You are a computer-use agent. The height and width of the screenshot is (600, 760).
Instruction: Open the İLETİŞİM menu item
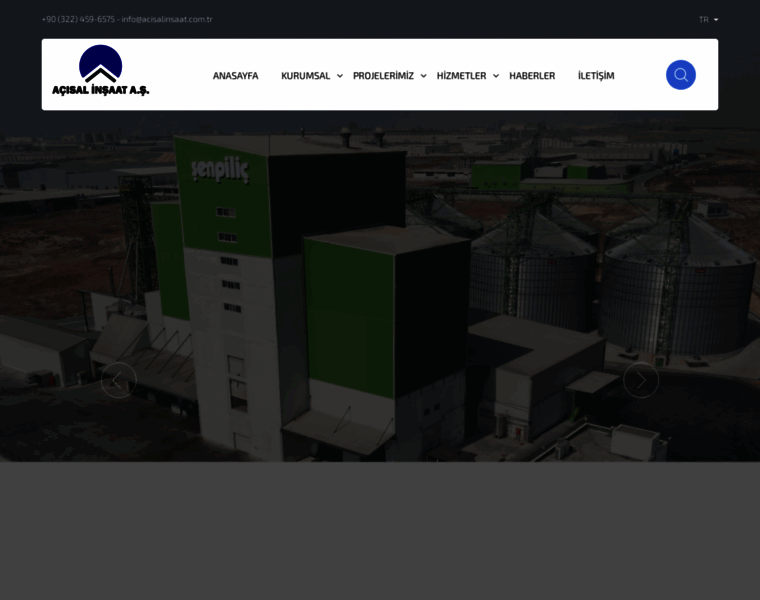(596, 76)
